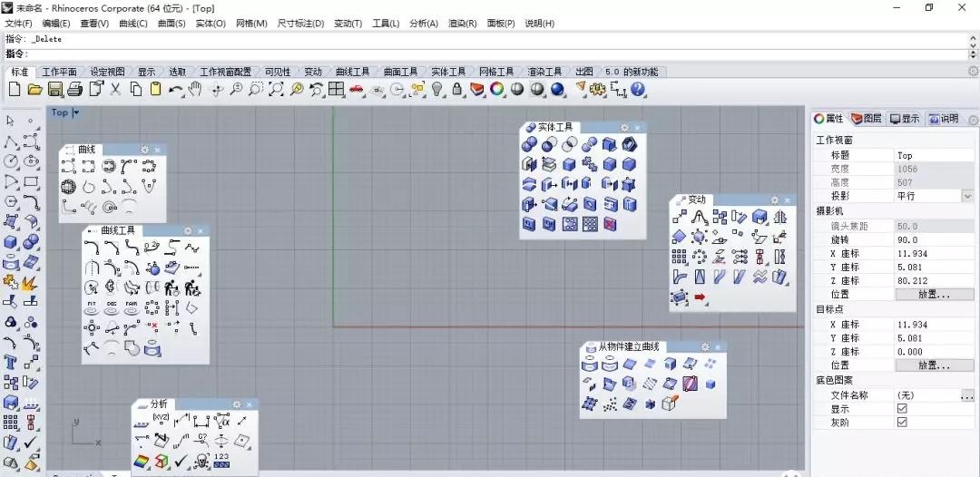Click the red arrow icon in 变动 panel
Viewport: 980px width, 477px height.
click(x=700, y=297)
